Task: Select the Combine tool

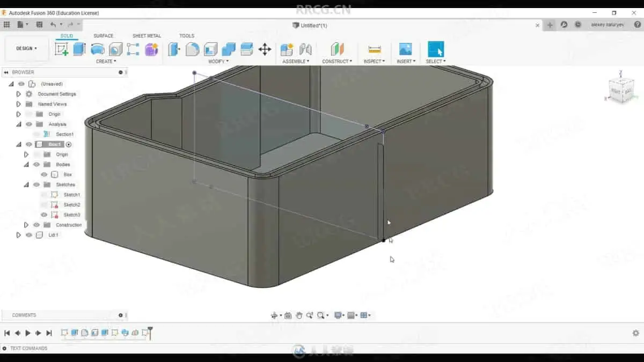Action: (x=229, y=49)
